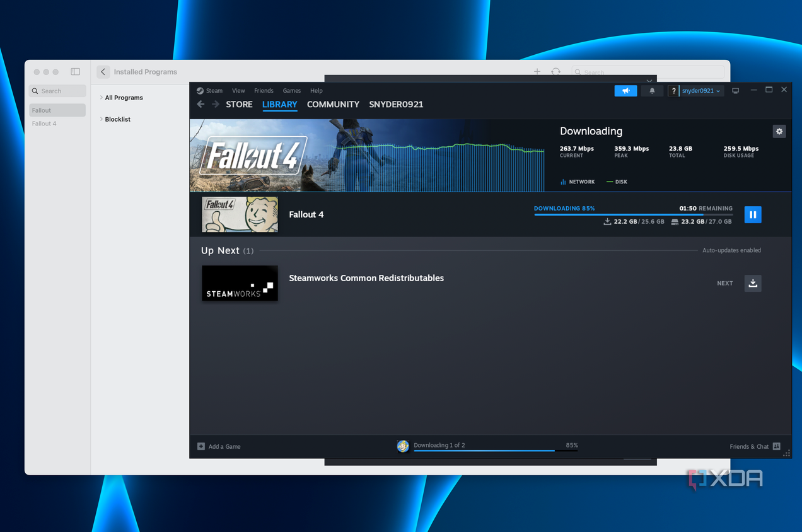Open the View menu
802x532 pixels.
point(238,91)
